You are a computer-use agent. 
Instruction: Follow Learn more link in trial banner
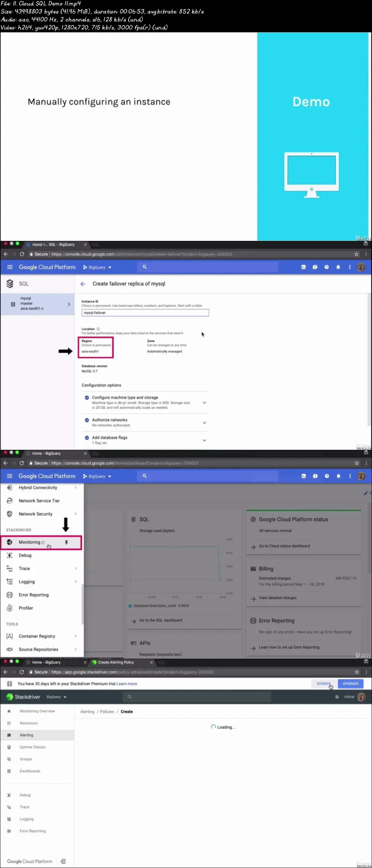click(127, 683)
